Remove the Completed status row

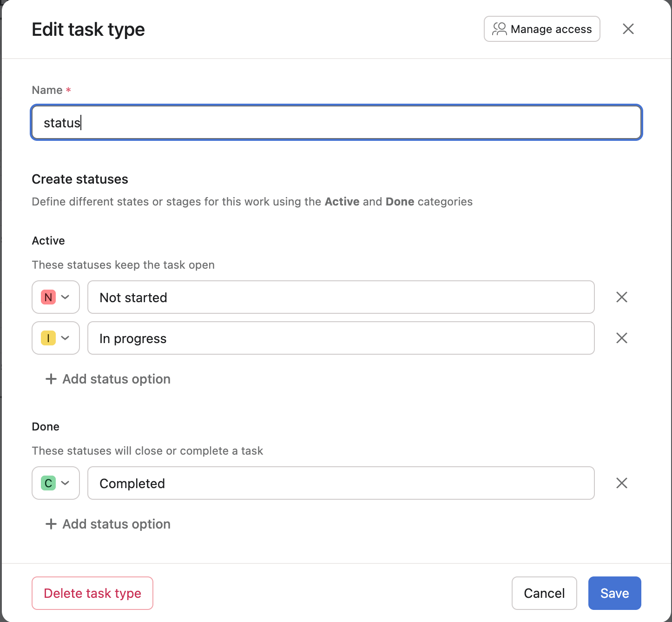coord(621,483)
